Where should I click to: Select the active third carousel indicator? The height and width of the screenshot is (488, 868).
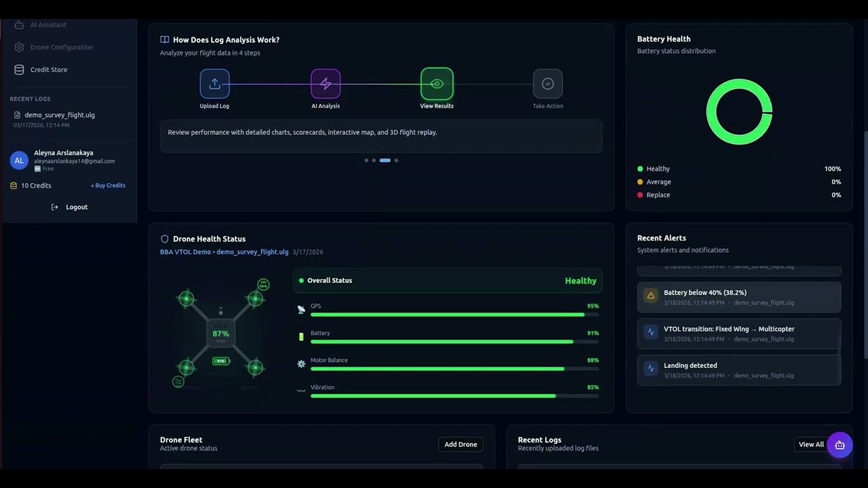(x=385, y=161)
